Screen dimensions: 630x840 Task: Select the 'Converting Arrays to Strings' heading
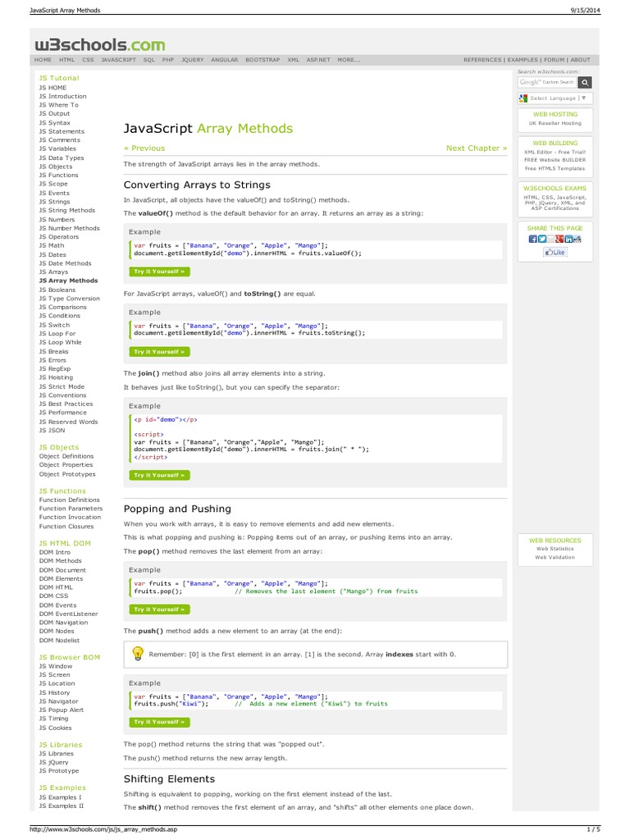[x=197, y=185]
